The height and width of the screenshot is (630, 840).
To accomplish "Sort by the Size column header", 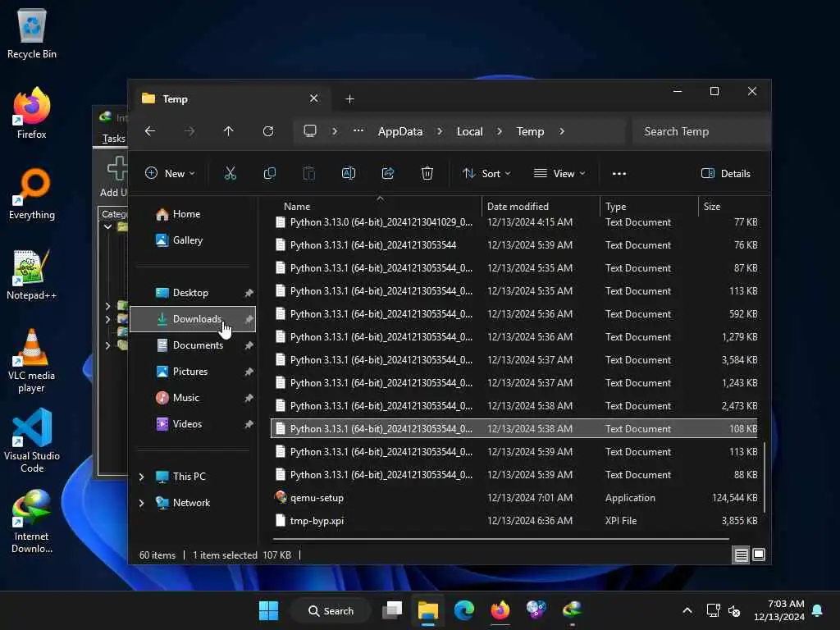I will [x=729, y=206].
